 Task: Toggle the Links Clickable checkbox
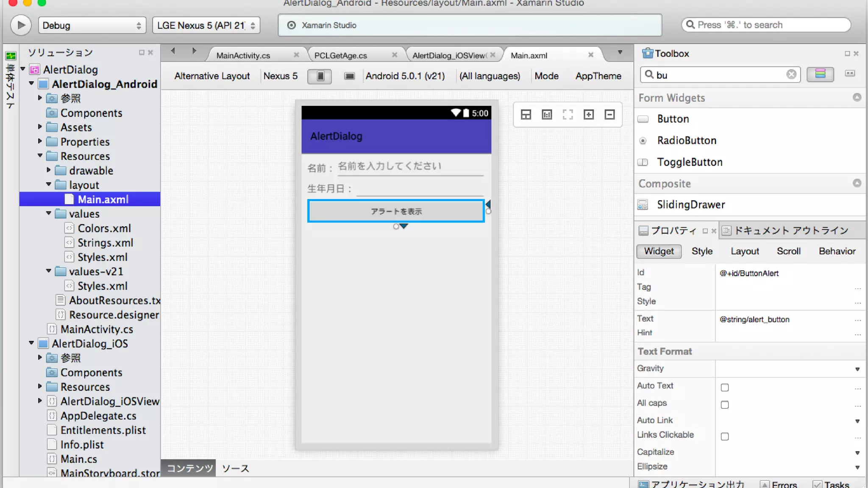click(725, 436)
